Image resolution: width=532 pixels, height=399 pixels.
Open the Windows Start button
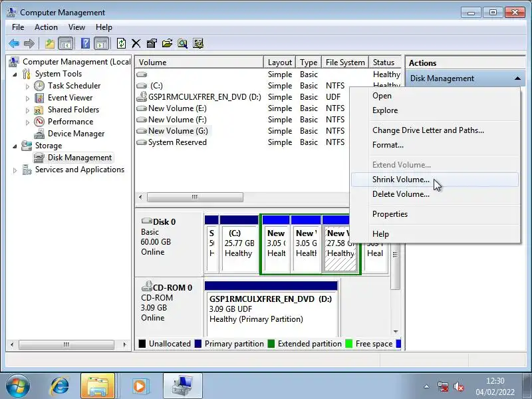(x=18, y=386)
